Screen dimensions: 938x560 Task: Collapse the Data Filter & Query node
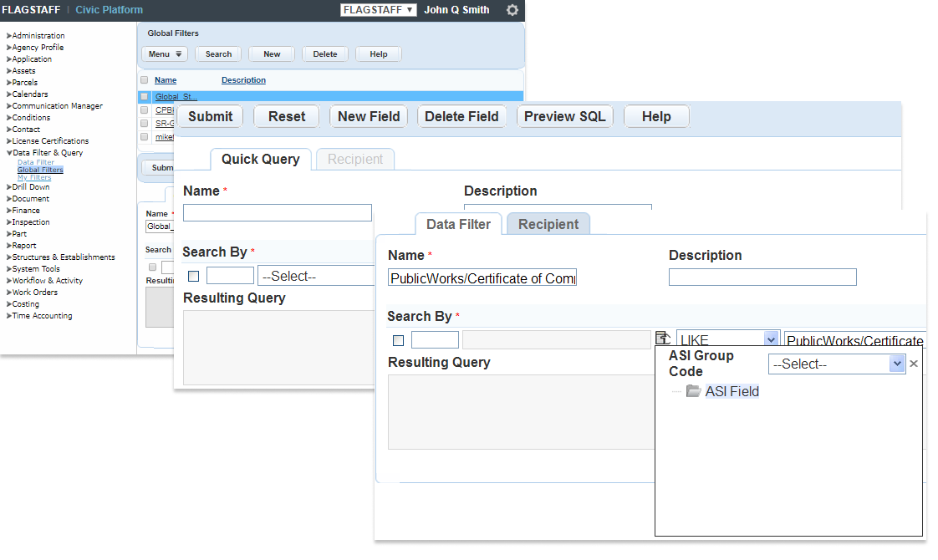tap(8, 153)
